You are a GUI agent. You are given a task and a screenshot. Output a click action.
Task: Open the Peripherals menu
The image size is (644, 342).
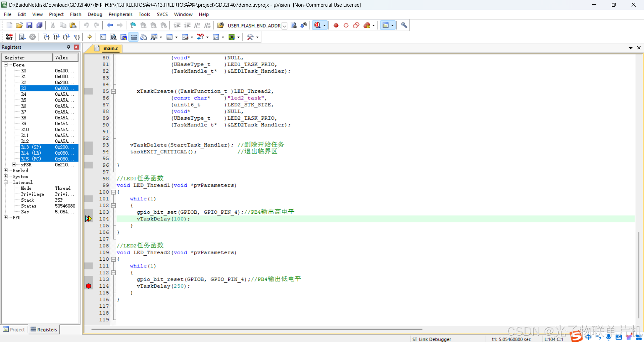coord(120,14)
